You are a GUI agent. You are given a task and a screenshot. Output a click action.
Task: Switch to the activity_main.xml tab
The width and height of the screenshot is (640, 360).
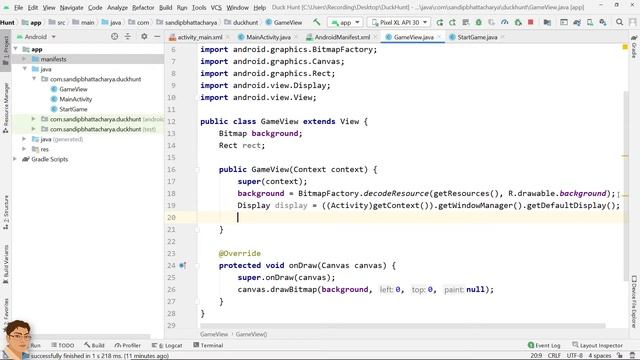(x=200, y=37)
